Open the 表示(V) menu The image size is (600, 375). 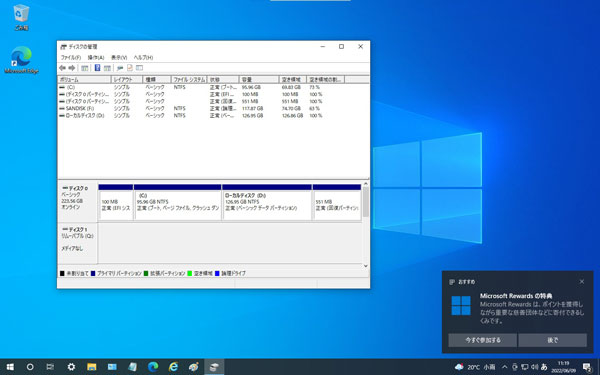point(119,57)
